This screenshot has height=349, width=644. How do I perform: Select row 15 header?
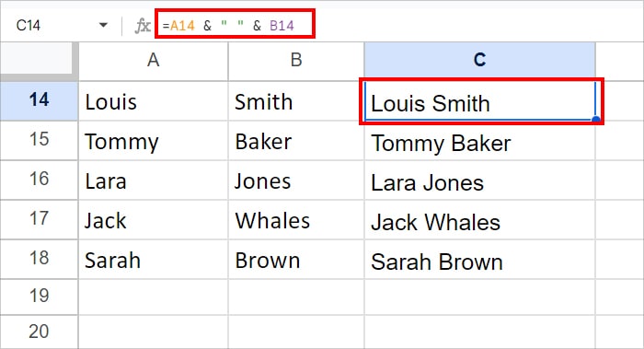(39, 140)
